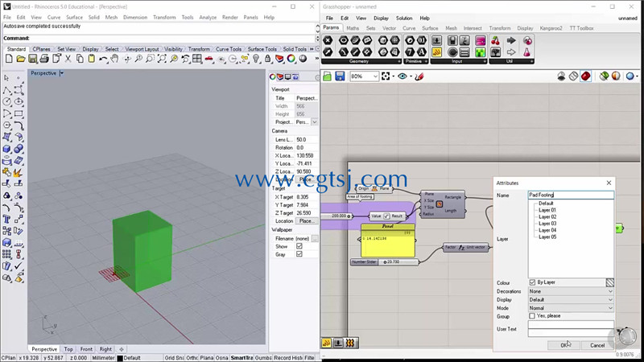Click the red car icon in Rhino toolbar
644x362 pixels.
pos(209,59)
